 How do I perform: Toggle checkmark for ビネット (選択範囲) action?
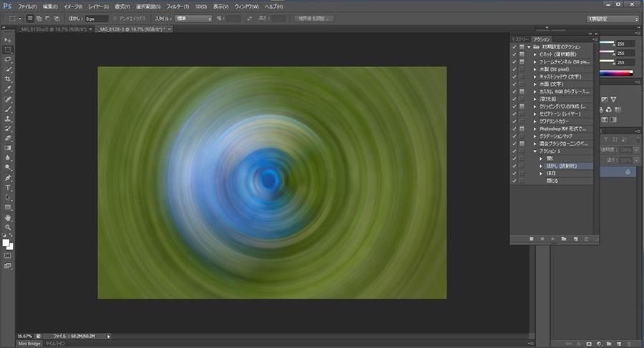click(514, 54)
